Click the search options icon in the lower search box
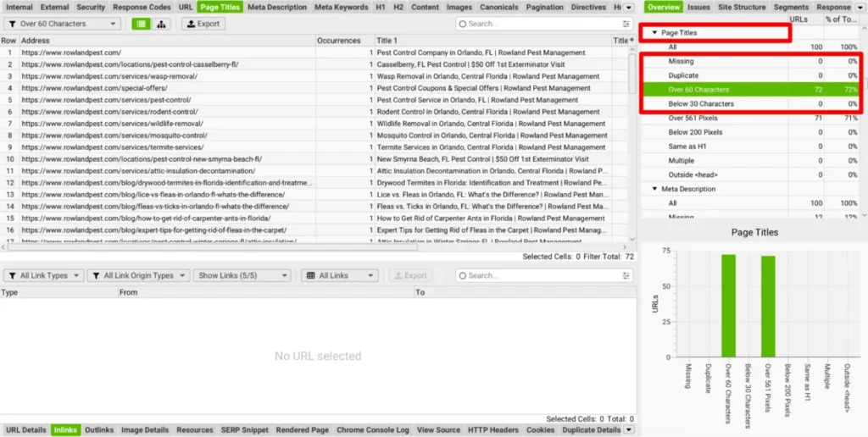 [626, 275]
